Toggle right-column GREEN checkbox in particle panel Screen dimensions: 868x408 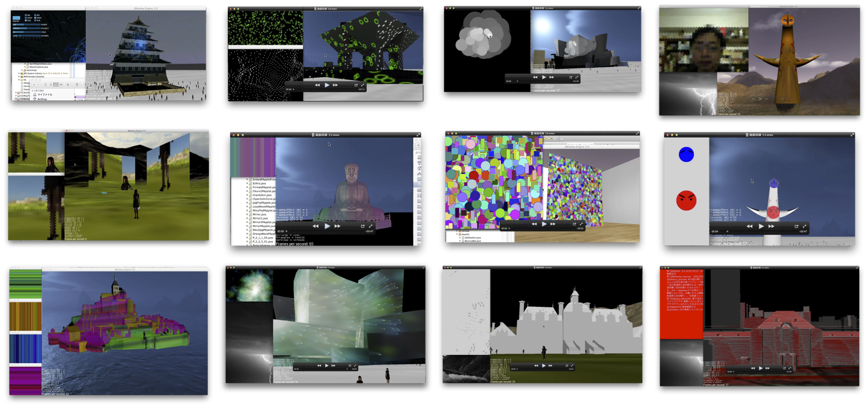(35, 18)
